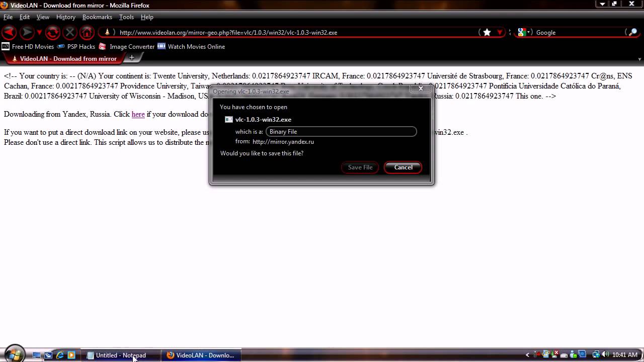
Task: Click the Save File button
Action: tap(360, 167)
